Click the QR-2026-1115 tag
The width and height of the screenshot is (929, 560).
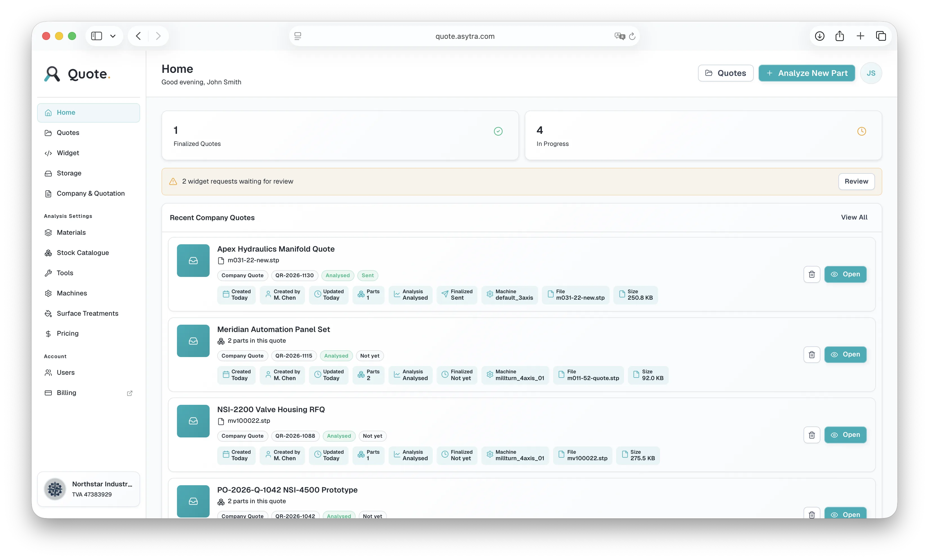(293, 356)
